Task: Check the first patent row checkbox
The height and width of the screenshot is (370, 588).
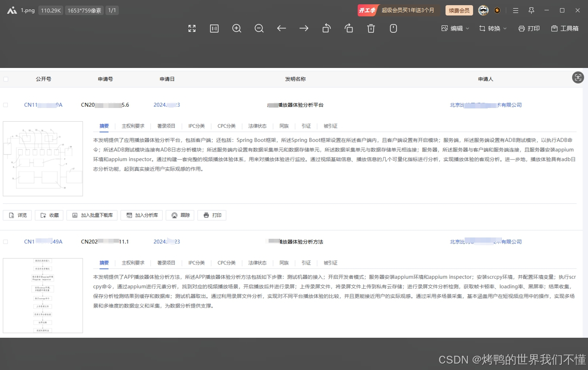Action: (6, 105)
